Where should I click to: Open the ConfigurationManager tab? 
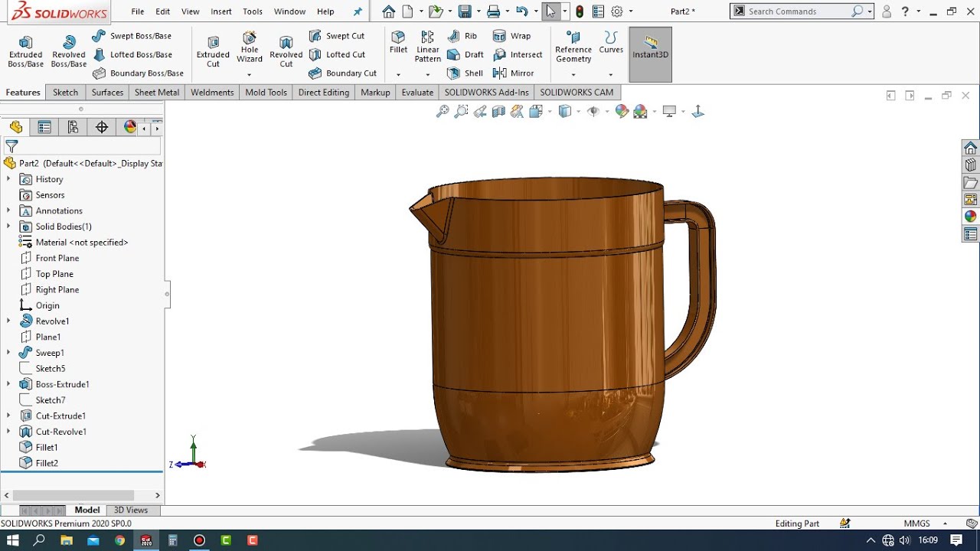73,127
